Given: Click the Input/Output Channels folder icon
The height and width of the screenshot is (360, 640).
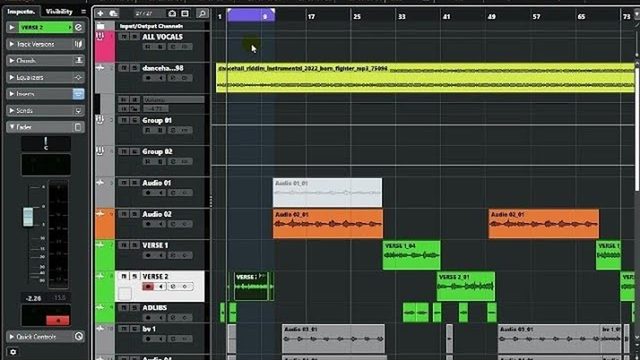Looking at the screenshot, I should [100, 26].
